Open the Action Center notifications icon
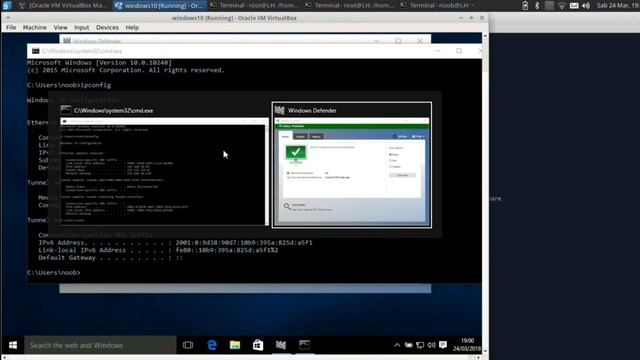640x360 pixels. click(443, 345)
